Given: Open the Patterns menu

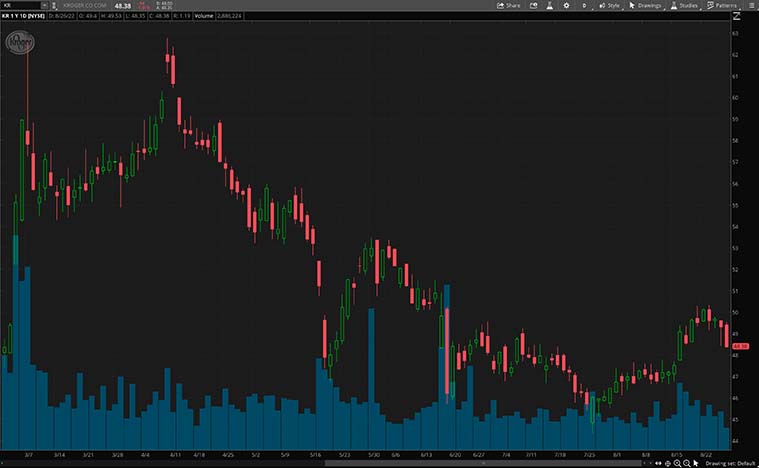Looking at the screenshot, I should 721,5.
